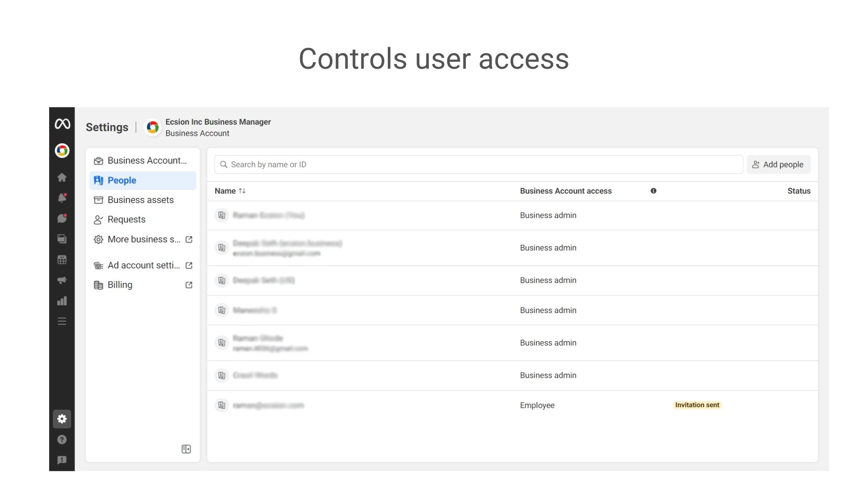The width and height of the screenshot is (868, 492).
Task: Click Add people button
Action: tap(778, 164)
